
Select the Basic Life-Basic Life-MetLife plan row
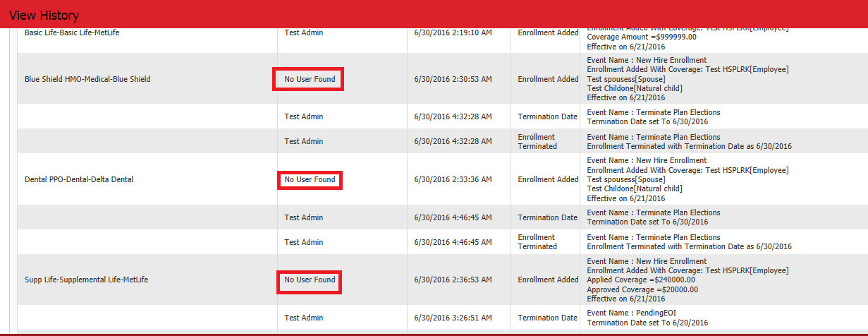coord(72,32)
